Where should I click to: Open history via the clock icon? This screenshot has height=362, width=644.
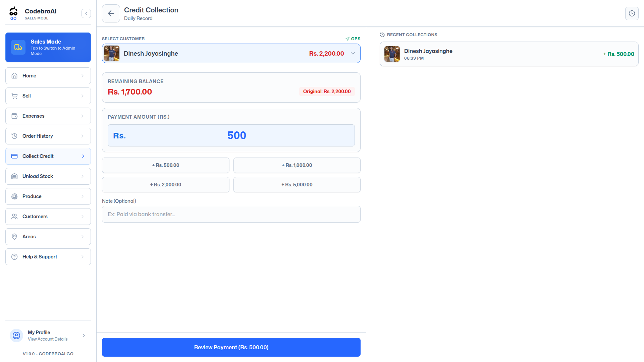tap(632, 13)
